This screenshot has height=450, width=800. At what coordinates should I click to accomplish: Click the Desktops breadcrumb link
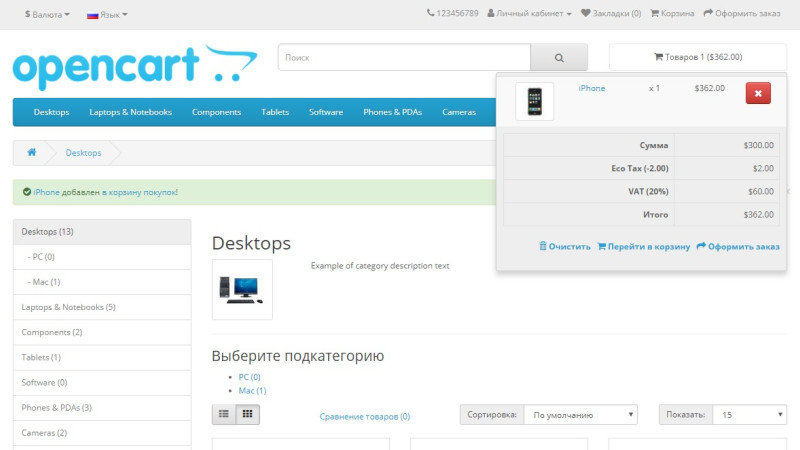83,153
